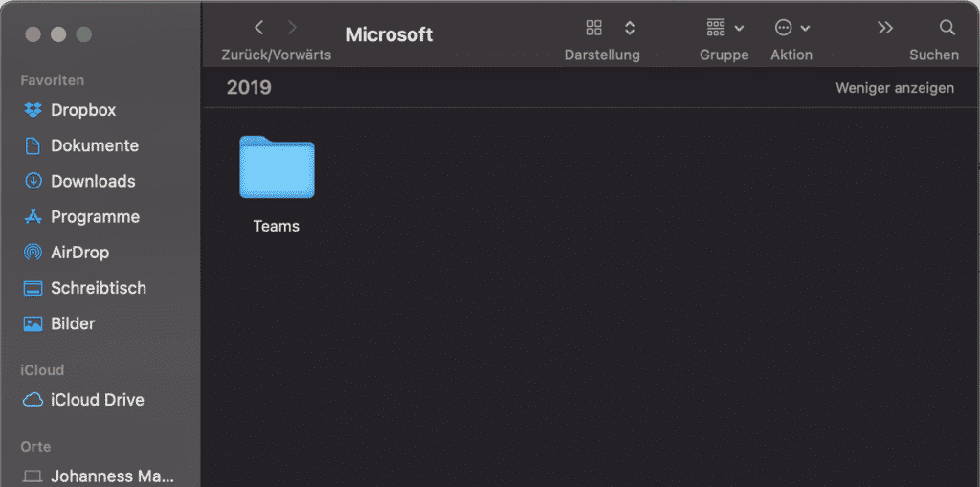The height and width of the screenshot is (487, 980).
Task: Open Schreibtisch in the sidebar
Action: point(100,288)
